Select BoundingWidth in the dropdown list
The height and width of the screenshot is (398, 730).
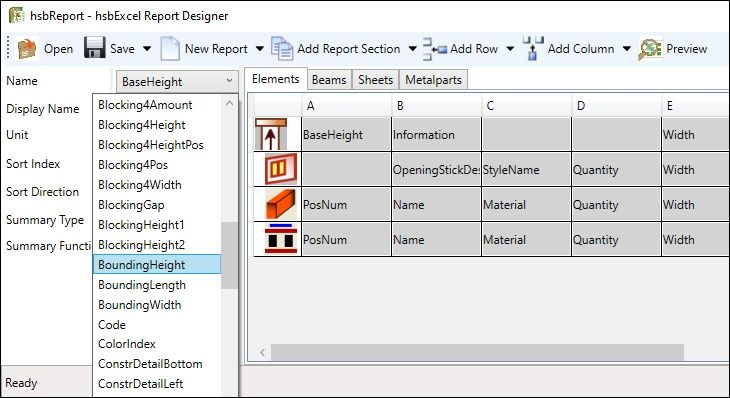tap(156, 304)
